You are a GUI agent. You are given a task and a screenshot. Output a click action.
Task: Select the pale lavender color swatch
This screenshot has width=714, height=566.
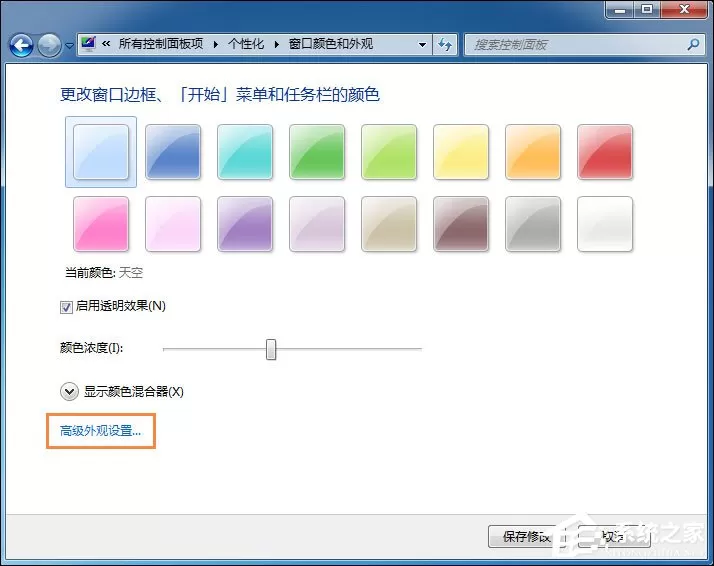[316, 224]
